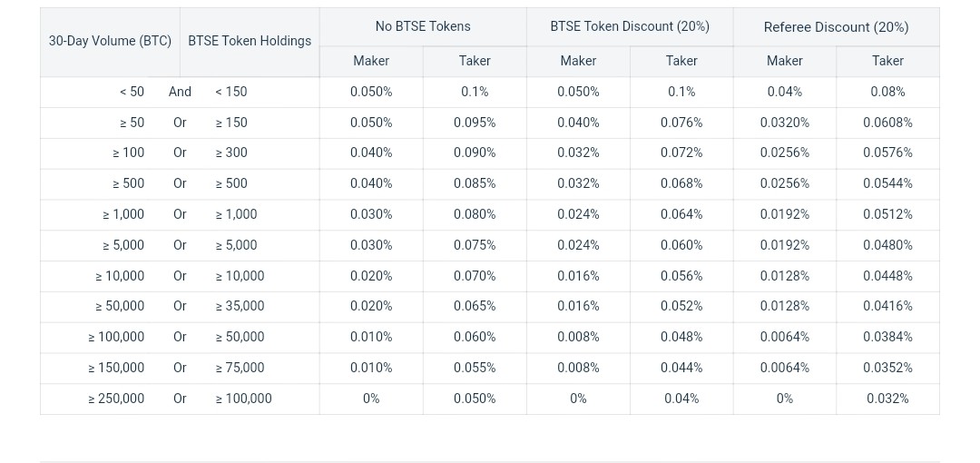Click the < 150 token holdings cell
The image size is (980, 463).
click(x=230, y=92)
